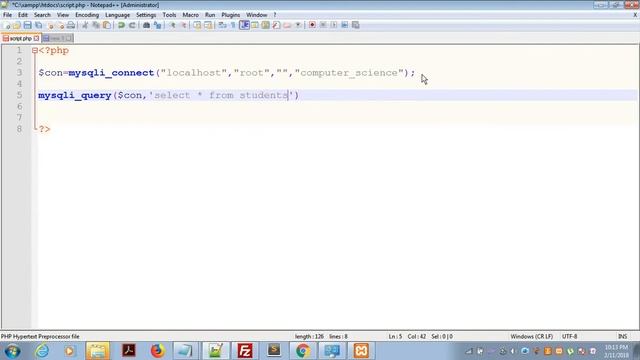Click the UTF-8 encoding status field

pos(569,336)
